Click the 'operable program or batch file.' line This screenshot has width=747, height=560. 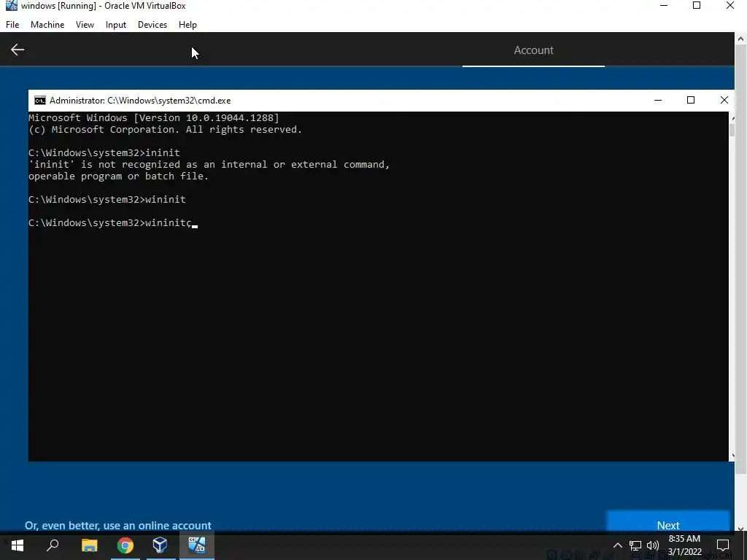119,176
